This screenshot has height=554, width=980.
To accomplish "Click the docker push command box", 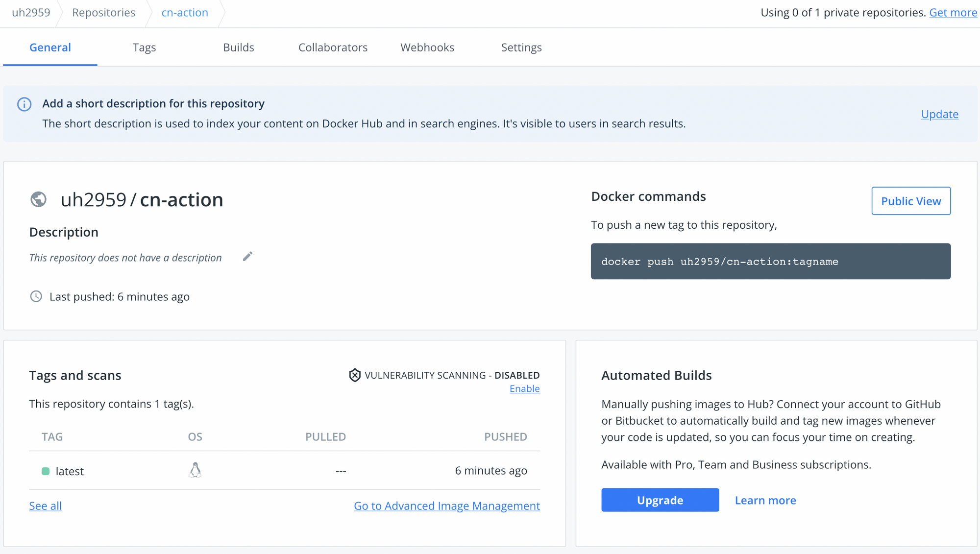I will tap(770, 262).
